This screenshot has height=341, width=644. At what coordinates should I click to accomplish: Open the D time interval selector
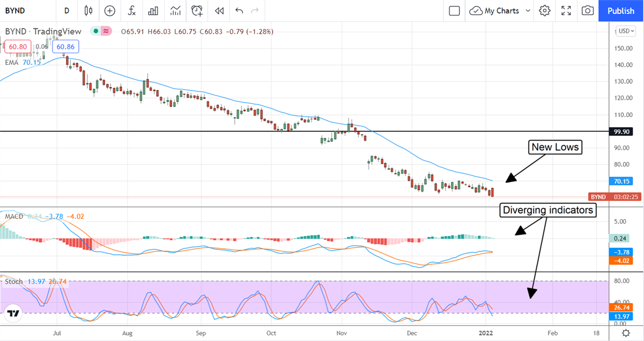67,11
